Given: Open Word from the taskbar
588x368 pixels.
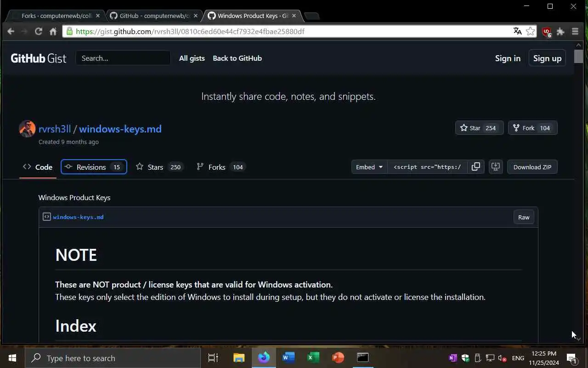Looking at the screenshot, I should click(288, 358).
